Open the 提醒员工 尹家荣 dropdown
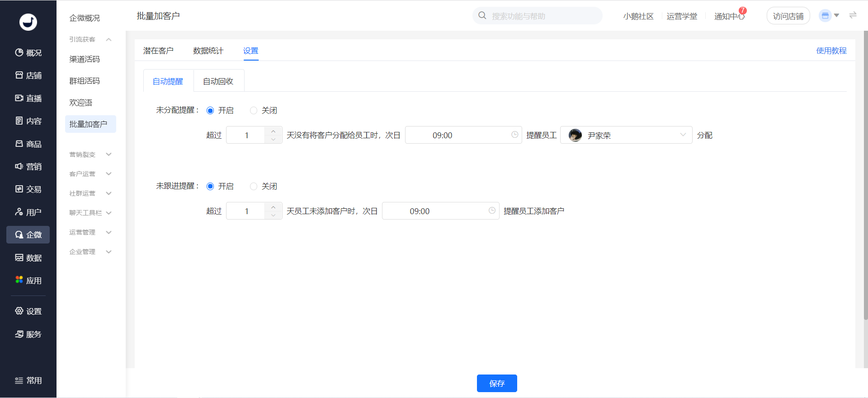Image resolution: width=868 pixels, height=398 pixels. pyautogui.click(x=626, y=135)
